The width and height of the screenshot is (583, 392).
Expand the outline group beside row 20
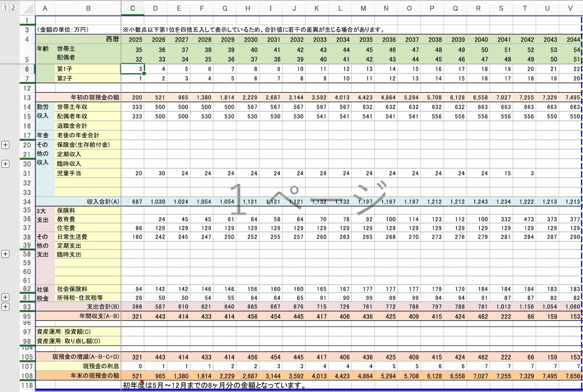click(6, 145)
